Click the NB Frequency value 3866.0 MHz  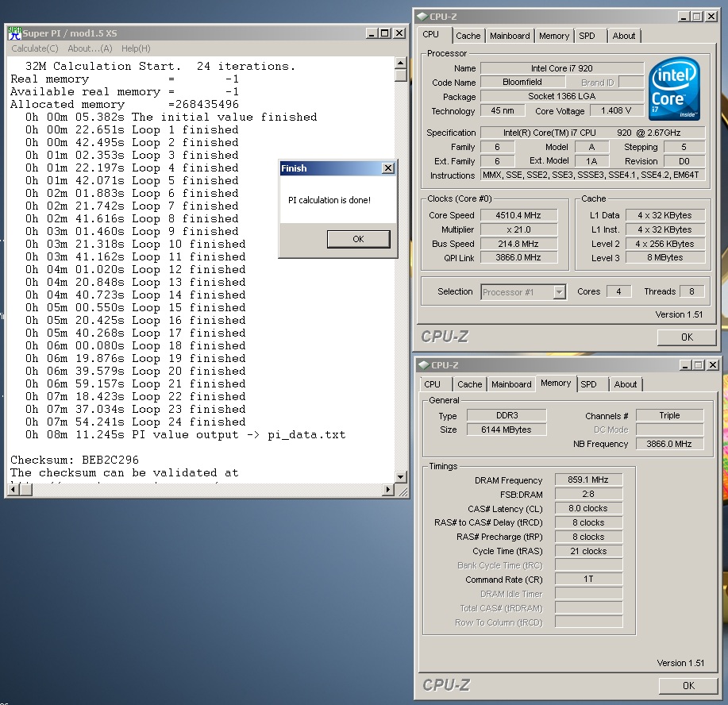coord(669,444)
